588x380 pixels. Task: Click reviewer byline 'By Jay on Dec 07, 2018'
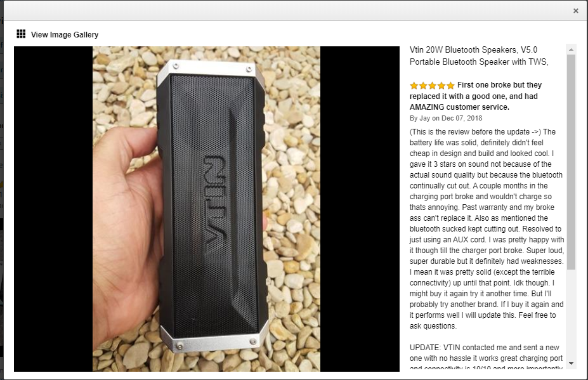tap(446, 118)
